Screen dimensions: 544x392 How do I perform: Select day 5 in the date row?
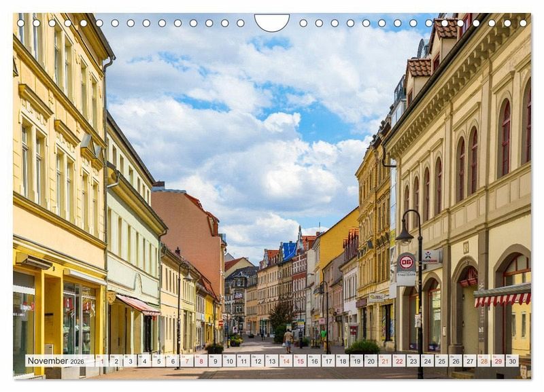pos(158,361)
